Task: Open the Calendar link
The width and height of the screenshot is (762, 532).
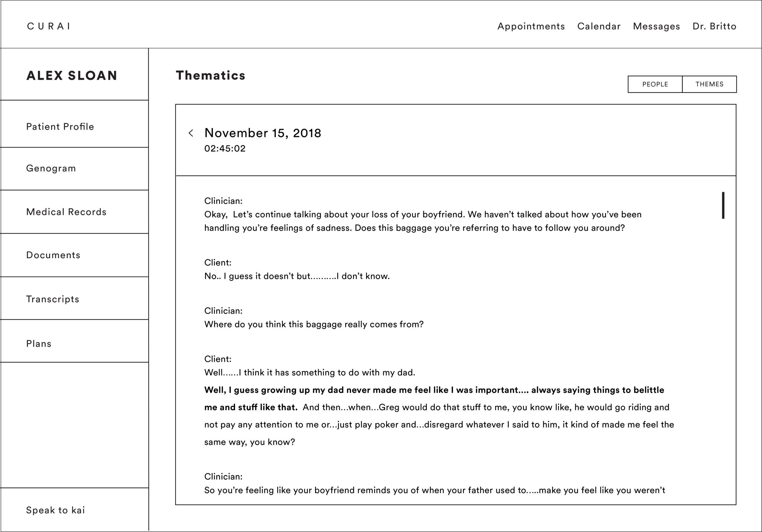Action: tap(599, 26)
